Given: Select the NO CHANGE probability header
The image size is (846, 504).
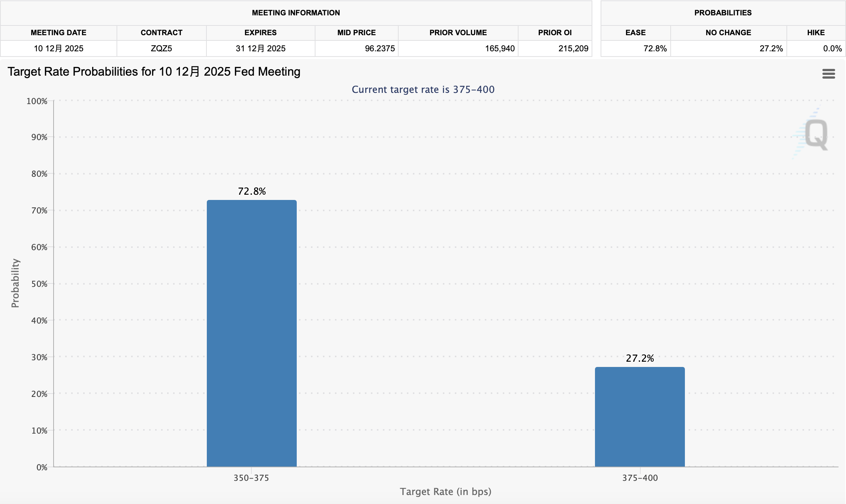Looking at the screenshot, I should [x=728, y=33].
